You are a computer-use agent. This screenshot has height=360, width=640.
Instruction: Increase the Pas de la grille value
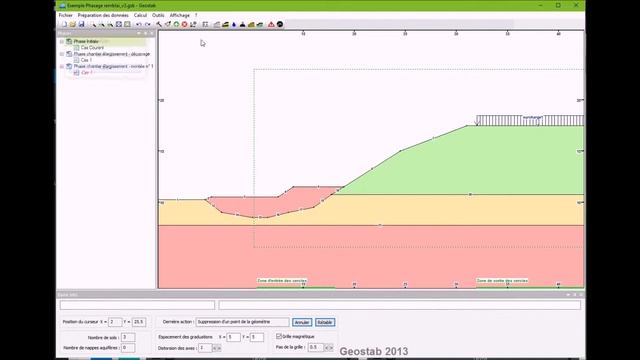(331, 348)
